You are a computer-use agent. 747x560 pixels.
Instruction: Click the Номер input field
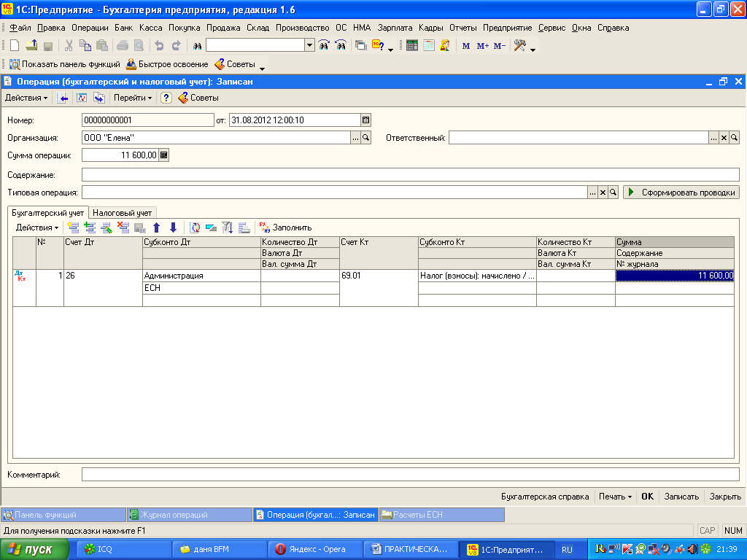pyautogui.click(x=147, y=120)
